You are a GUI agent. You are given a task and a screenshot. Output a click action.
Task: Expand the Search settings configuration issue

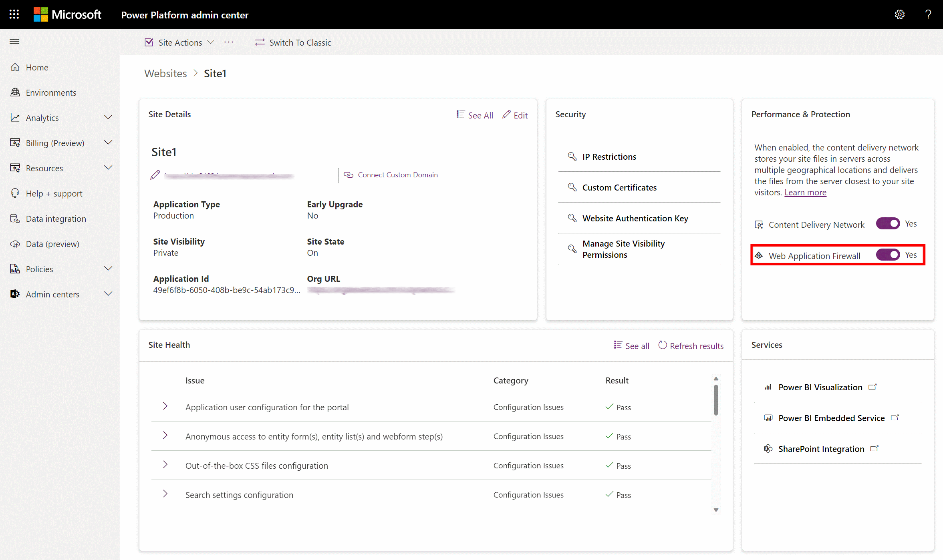[x=165, y=495]
